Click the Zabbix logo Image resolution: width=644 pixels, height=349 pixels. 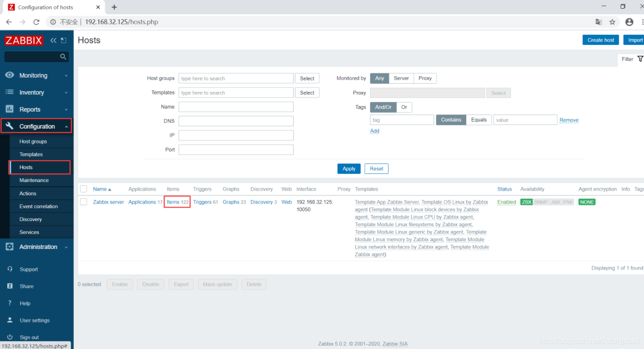coord(24,40)
